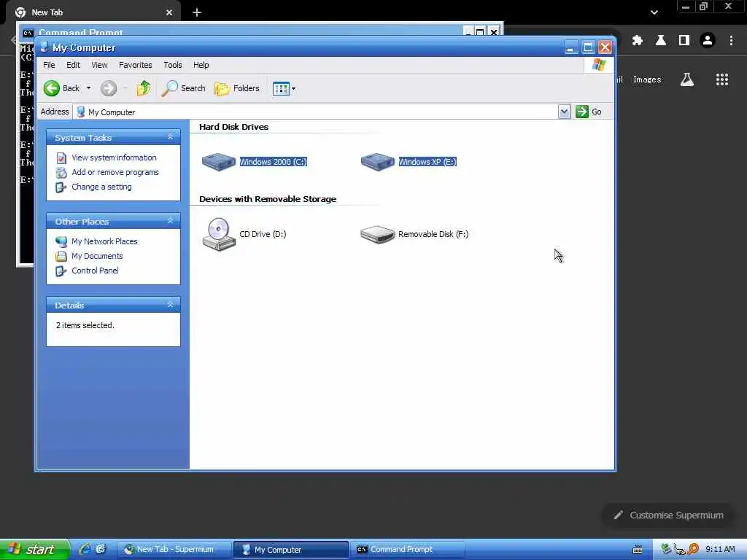Viewport: 747px width, 560px height.
Task: Click the keyboard icon in taskbar
Action: [x=637, y=550]
